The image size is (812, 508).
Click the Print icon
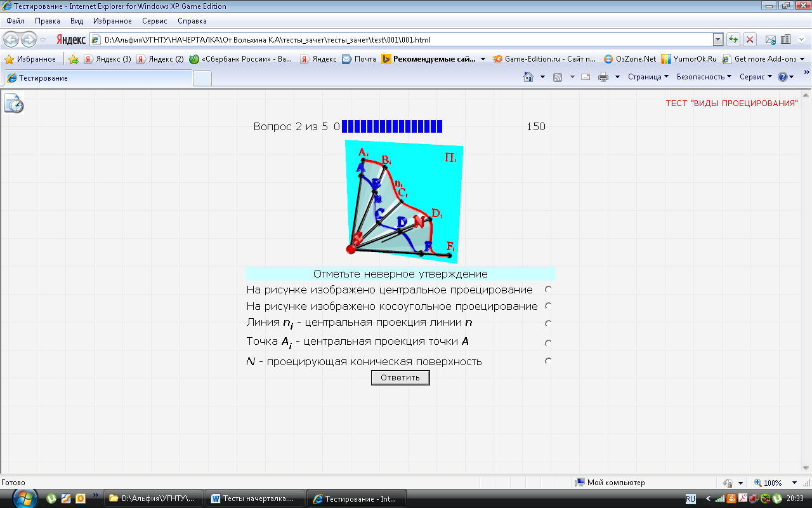tap(603, 77)
